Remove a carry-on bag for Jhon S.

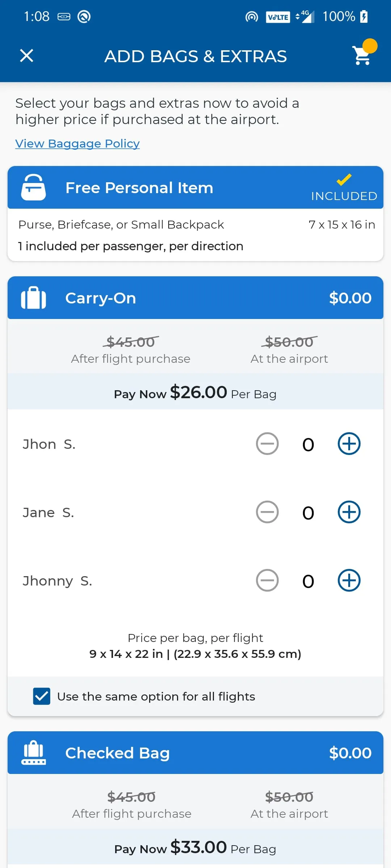[267, 444]
